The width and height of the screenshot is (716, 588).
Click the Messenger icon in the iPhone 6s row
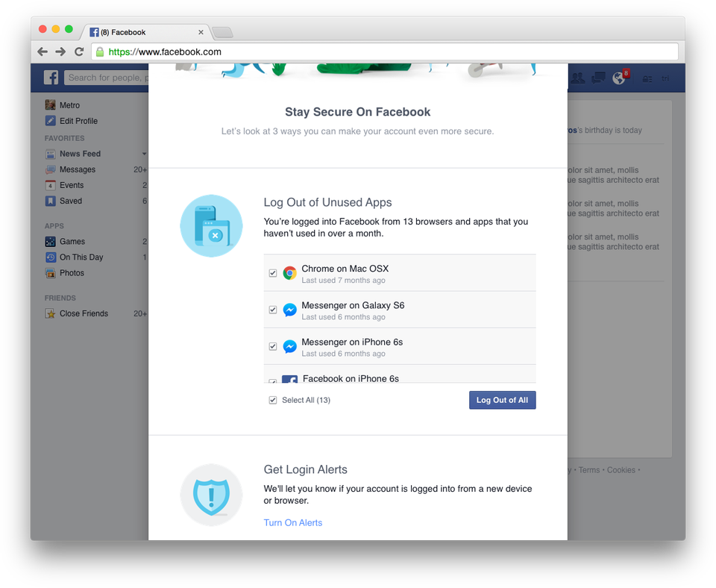289,346
